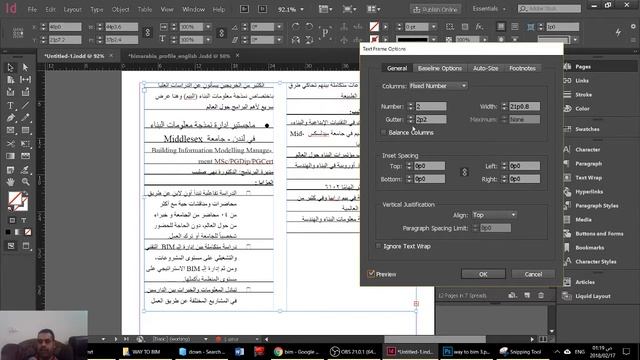Open the Pages panel
The image size is (640, 360).
[583, 67]
